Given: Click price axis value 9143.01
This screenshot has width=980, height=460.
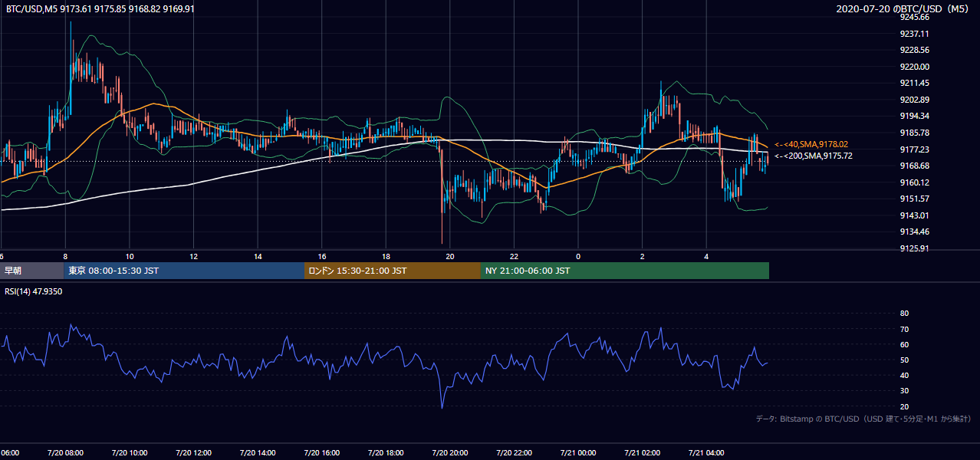Looking at the screenshot, I should point(915,215).
